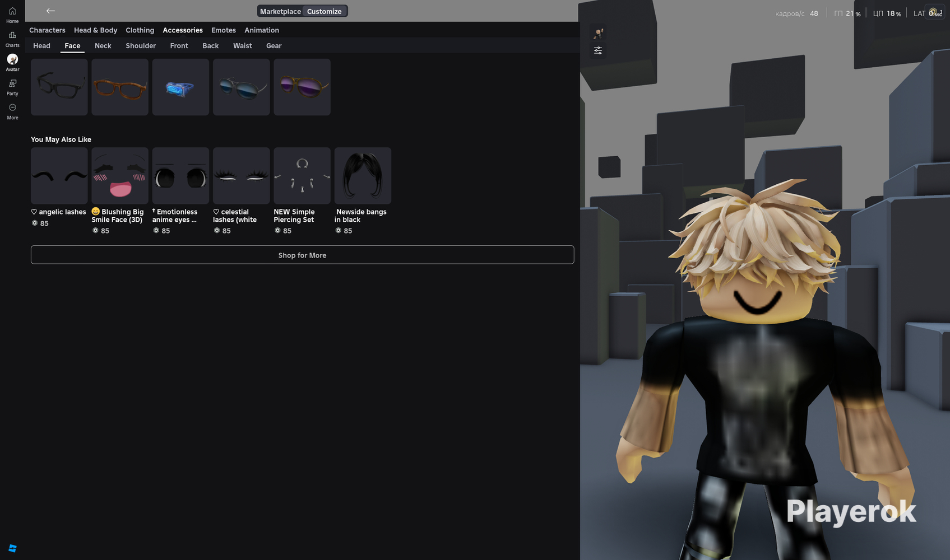
Task: Open the Animation tab
Action: point(262,30)
